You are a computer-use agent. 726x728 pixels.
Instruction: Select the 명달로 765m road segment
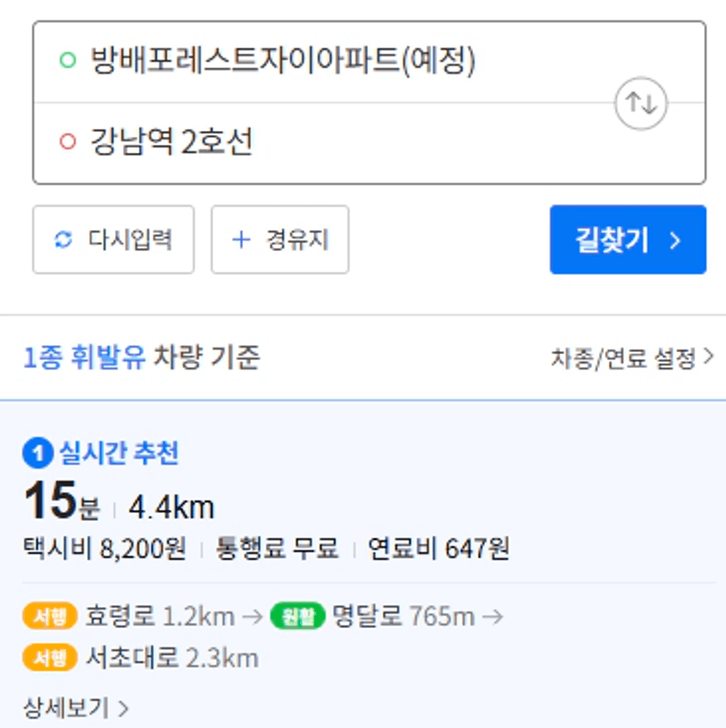[403, 616]
